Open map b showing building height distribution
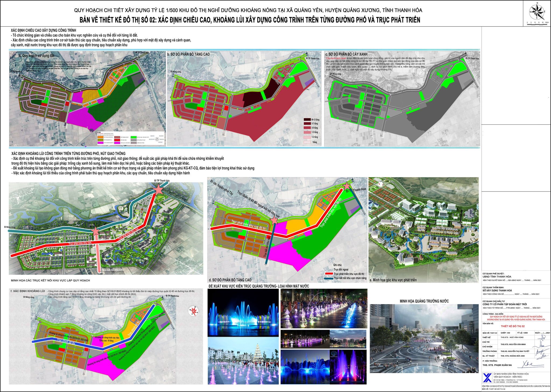The width and height of the screenshot is (551, 392). pyautogui.click(x=244, y=99)
